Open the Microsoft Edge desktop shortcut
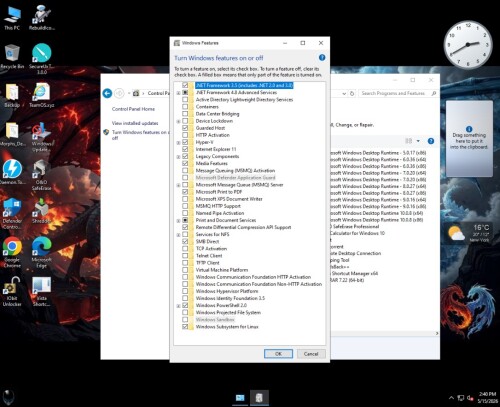This screenshot has height=407, width=500. (x=41, y=252)
